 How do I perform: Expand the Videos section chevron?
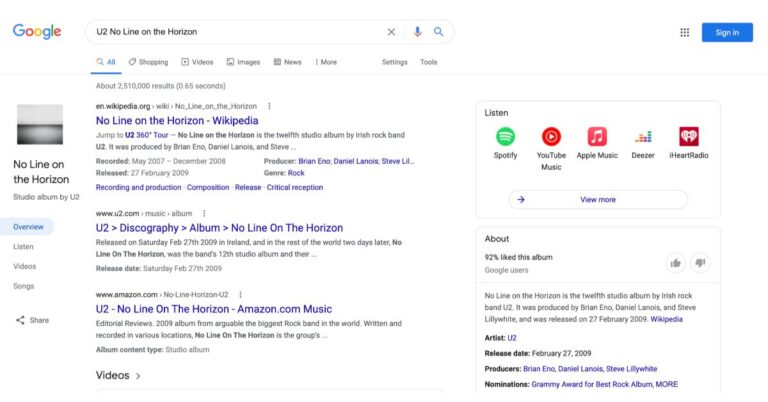click(x=138, y=376)
